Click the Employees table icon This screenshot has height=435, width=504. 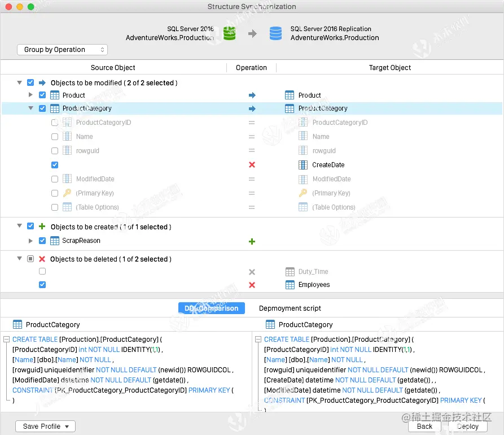[290, 285]
